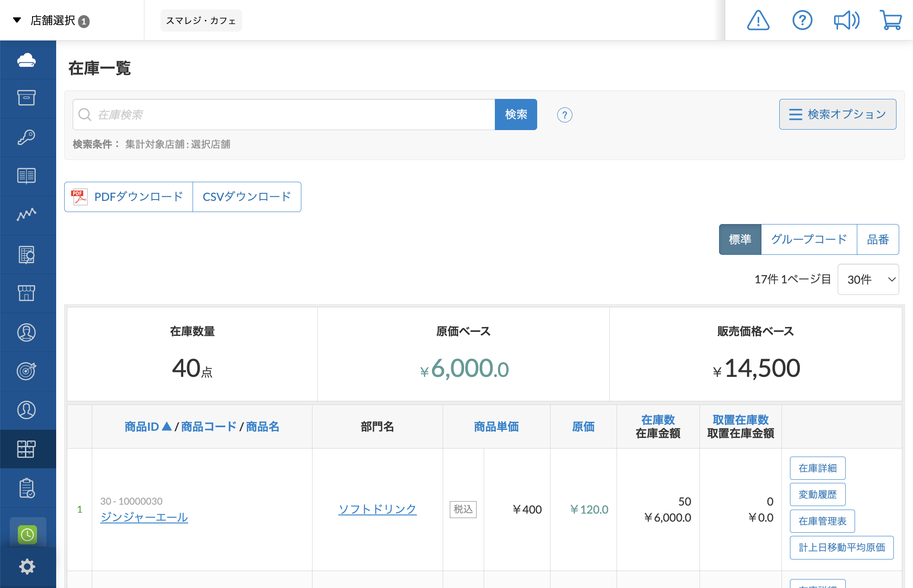Focus the 在庫検索 search field
The image size is (913, 588).
click(x=284, y=114)
